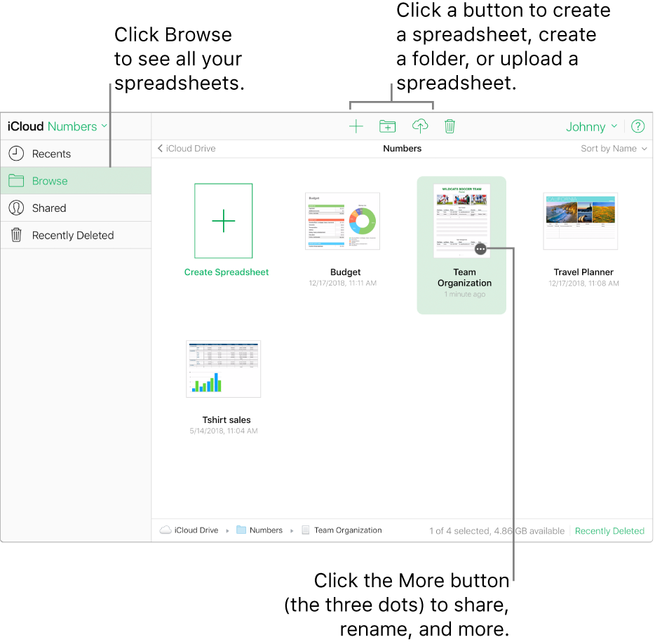Select Recently Deleted in the sidebar

coord(76,235)
